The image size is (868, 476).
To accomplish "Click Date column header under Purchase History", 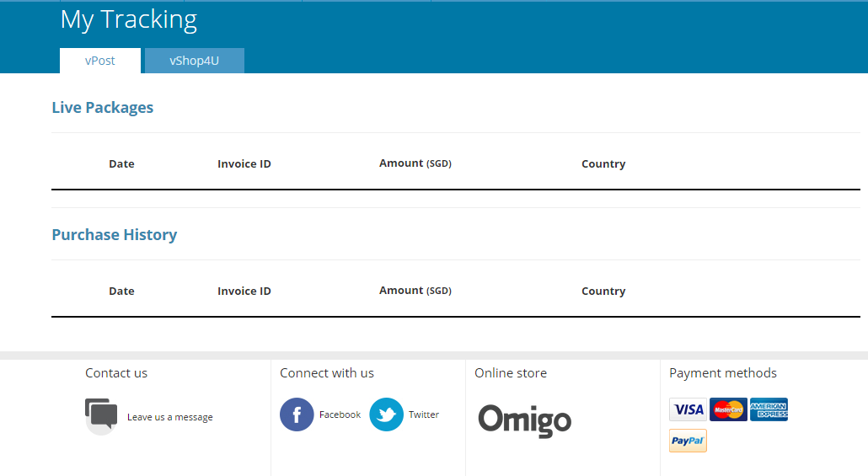I will [x=121, y=291].
